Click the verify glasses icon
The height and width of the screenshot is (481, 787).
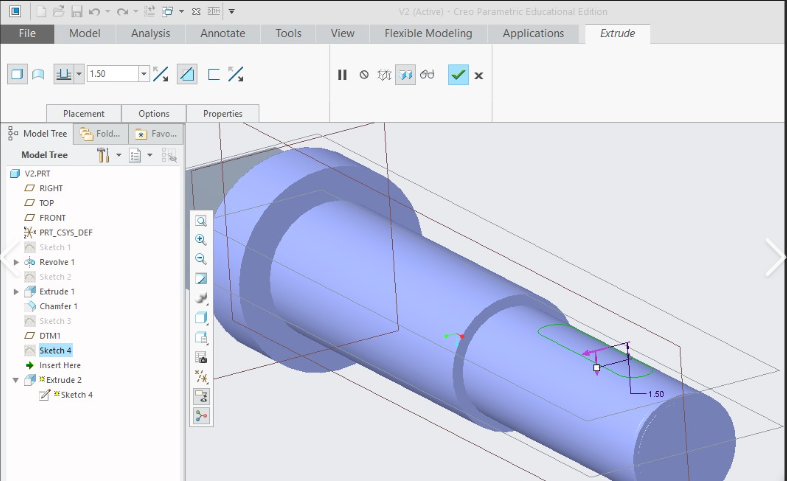coord(427,75)
